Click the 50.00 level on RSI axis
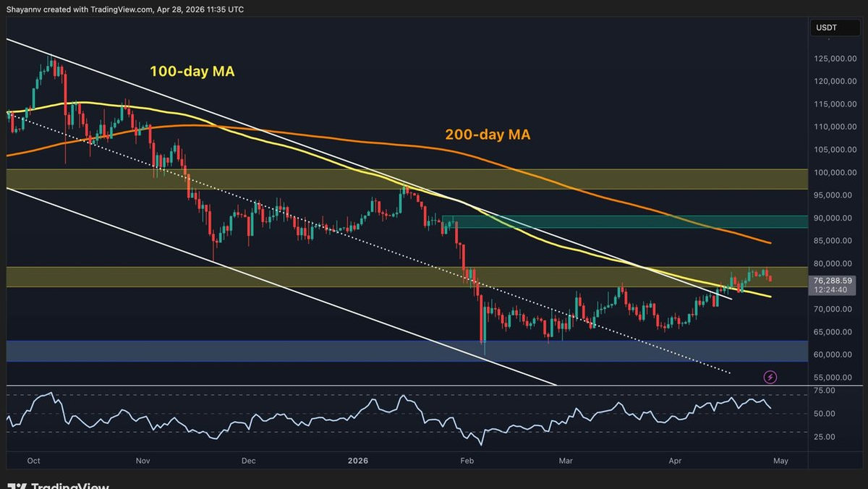 [x=824, y=414]
